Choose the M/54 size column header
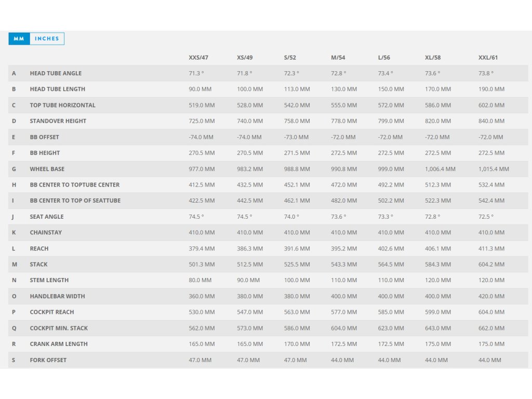532x399 pixels. point(338,58)
